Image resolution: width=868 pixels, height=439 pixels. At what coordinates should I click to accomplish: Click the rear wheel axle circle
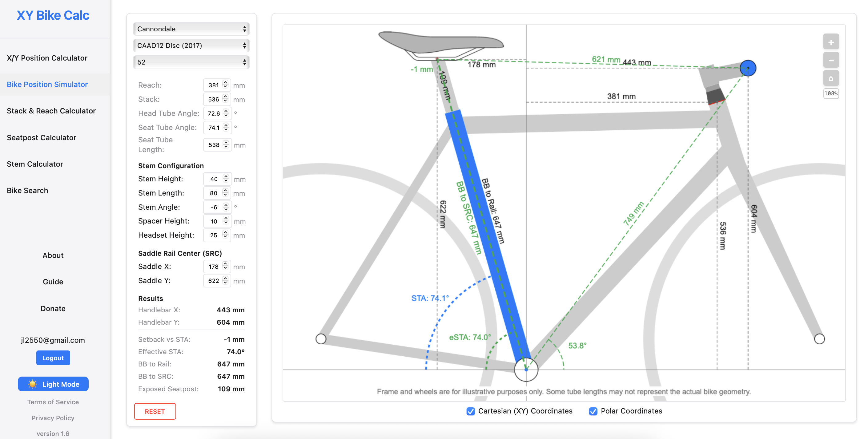[x=321, y=339]
